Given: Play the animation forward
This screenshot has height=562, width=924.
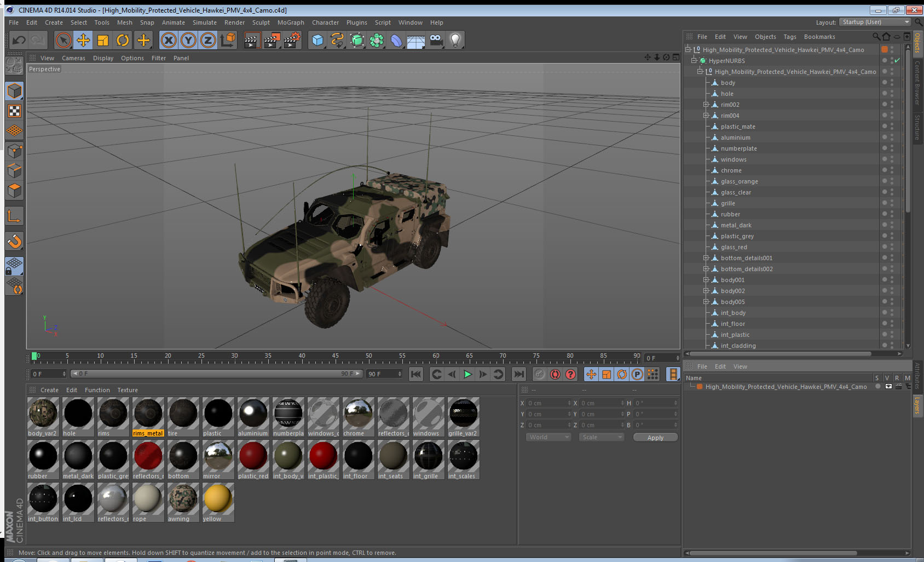Looking at the screenshot, I should (x=467, y=374).
